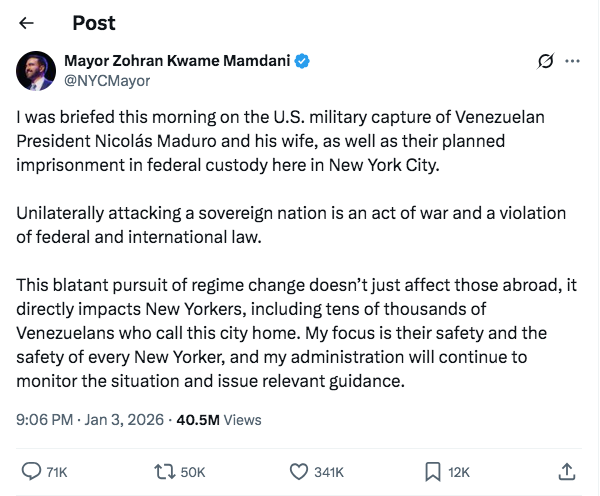Open Mayor Zohran Kwame Mamdani's profile name

pos(177,61)
